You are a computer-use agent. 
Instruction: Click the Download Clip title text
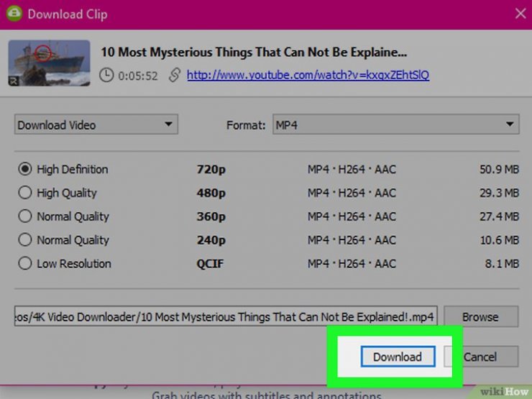click(x=68, y=14)
